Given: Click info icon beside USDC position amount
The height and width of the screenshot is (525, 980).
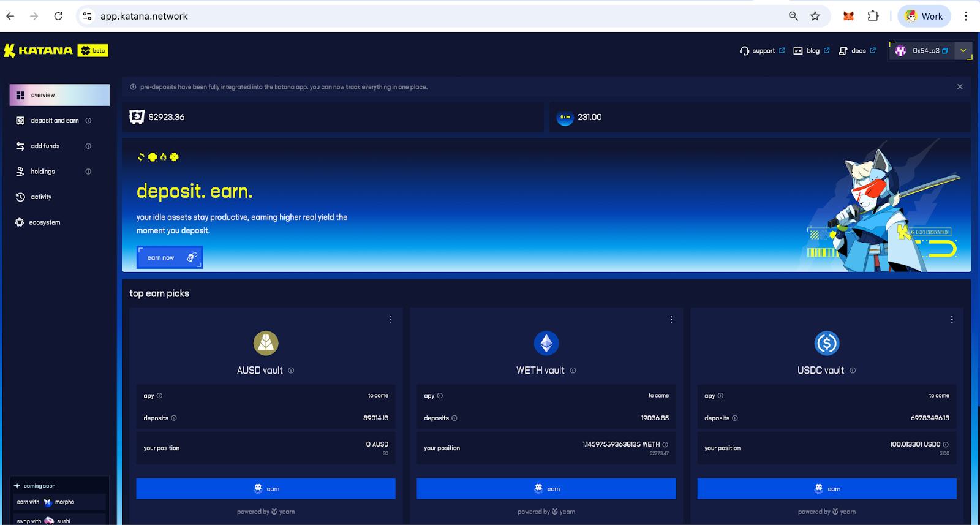Looking at the screenshot, I should (x=946, y=445).
